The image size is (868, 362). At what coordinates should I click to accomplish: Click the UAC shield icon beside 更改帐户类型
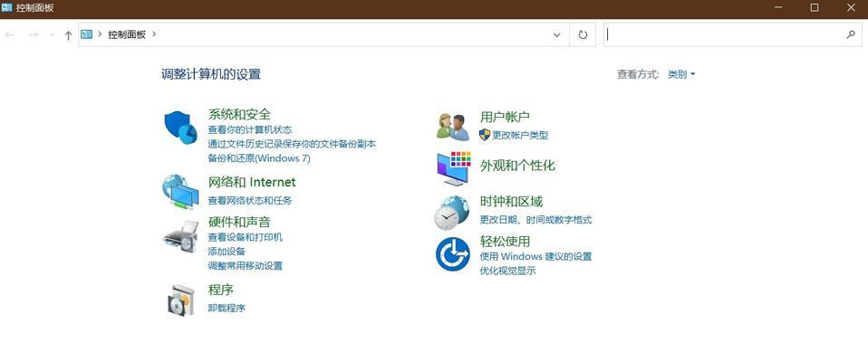tap(485, 134)
